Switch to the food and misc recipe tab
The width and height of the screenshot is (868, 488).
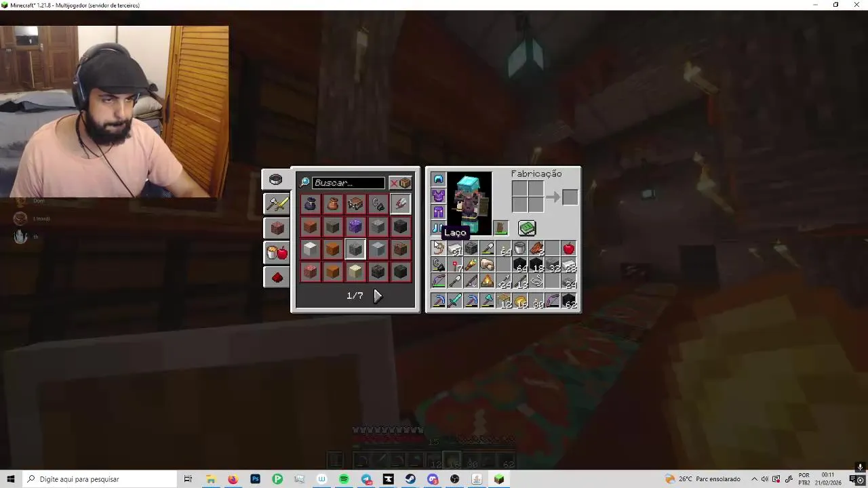point(277,252)
